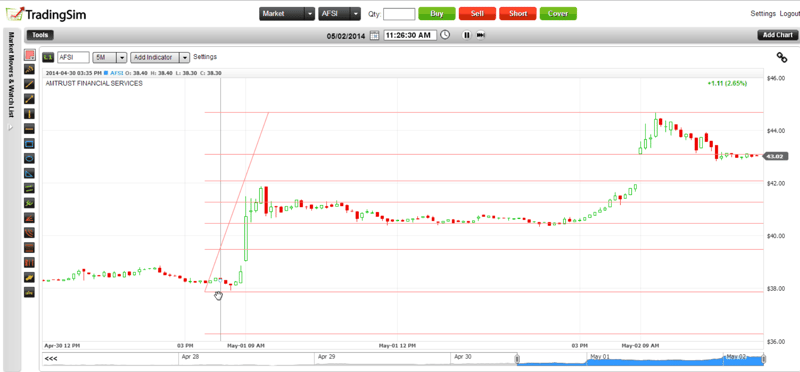Select the trend line drawing tool
This screenshot has width=800, height=372.
30,84
